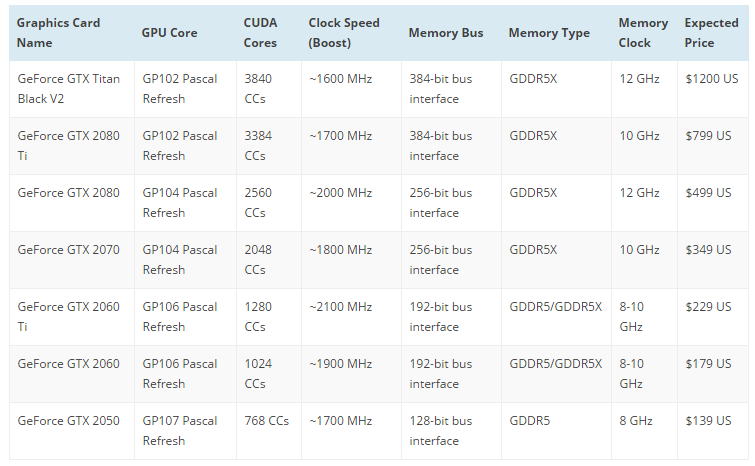Select the "Memory Type" column header
Screen dimensions: 755x466
[549, 33]
